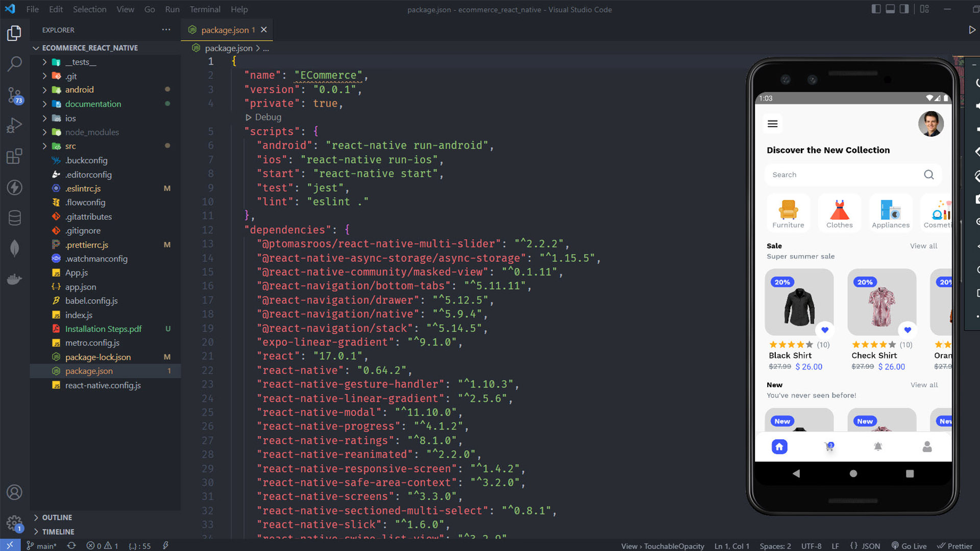This screenshot has width=980, height=551.
Task: Open the Thunder Client lightning icon
Action: pos(14,187)
